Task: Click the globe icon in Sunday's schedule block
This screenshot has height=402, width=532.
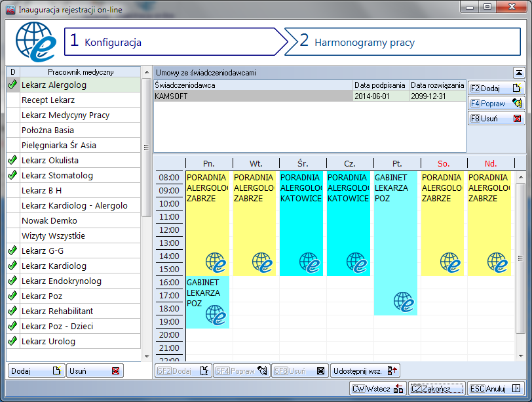Action: click(498, 262)
